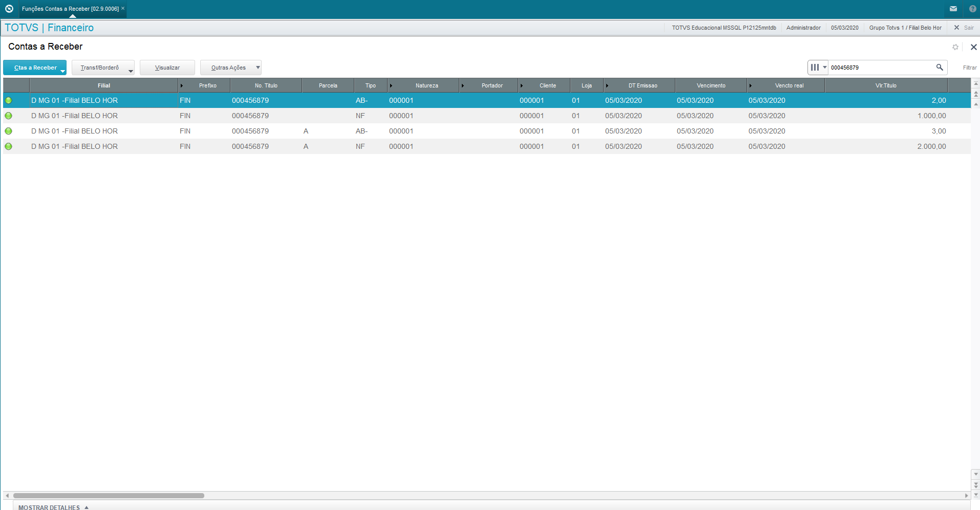980x510 pixels.
Task: Click the TOTVS logo icon in title bar
Action: pos(9,9)
